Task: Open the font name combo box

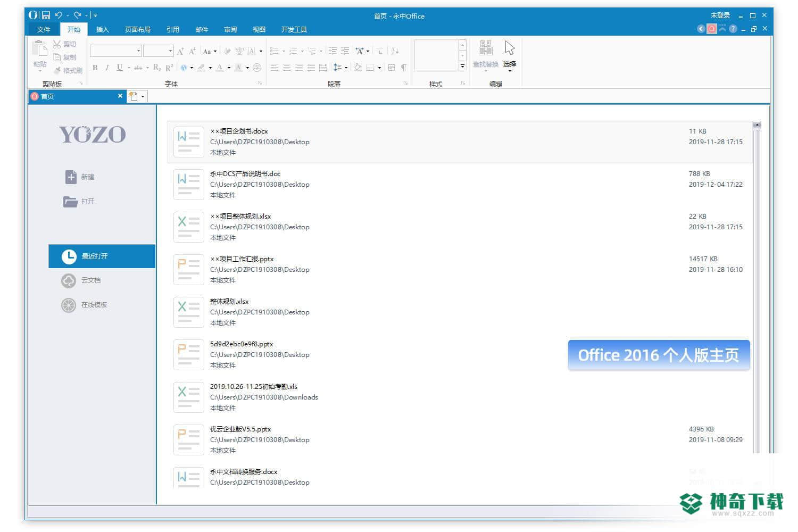Action: (115, 51)
